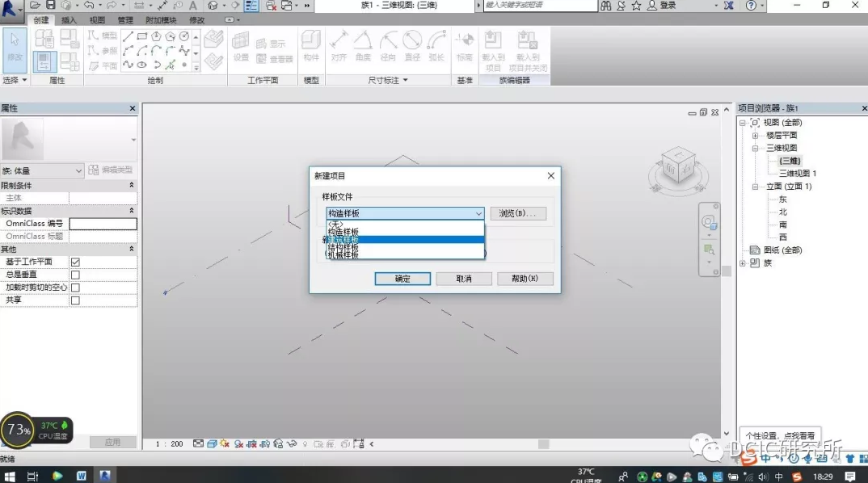The image size is (868, 483).
Task: Click the Word icon in the taskbar
Action: click(82, 476)
